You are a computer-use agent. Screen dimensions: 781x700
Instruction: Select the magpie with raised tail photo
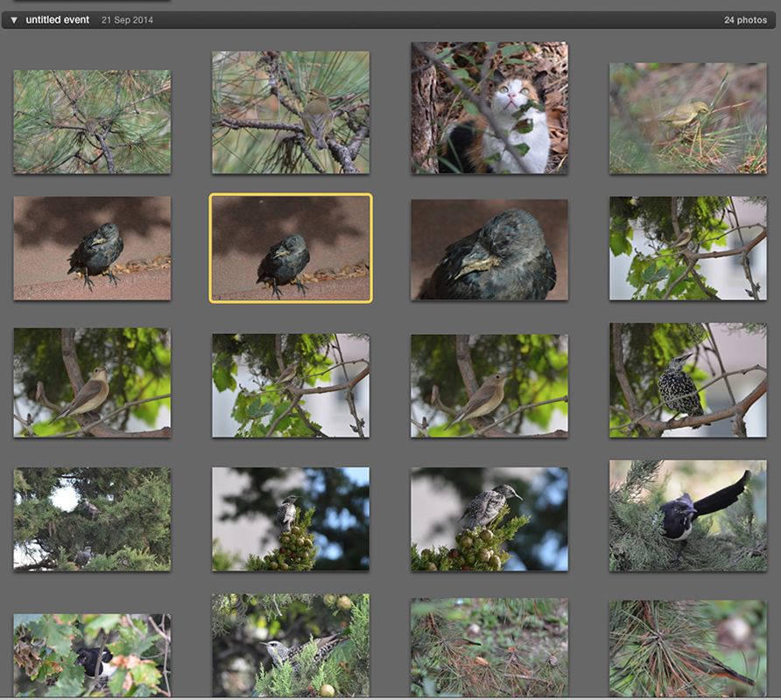[688, 515]
